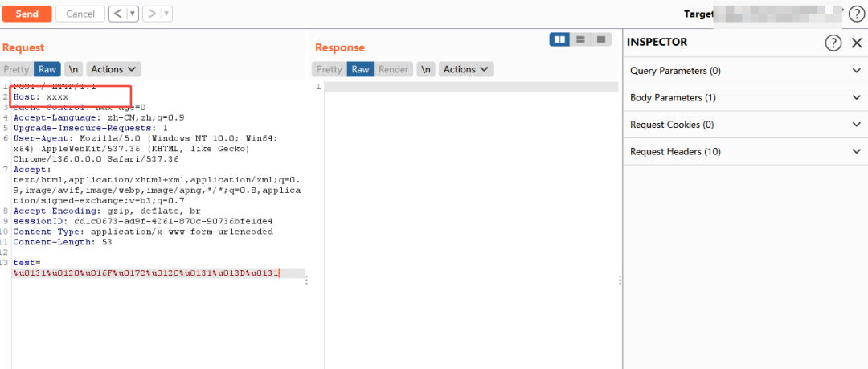868x369 pixels.
Task: Expand Body Parameters (1) section
Action: [744, 97]
